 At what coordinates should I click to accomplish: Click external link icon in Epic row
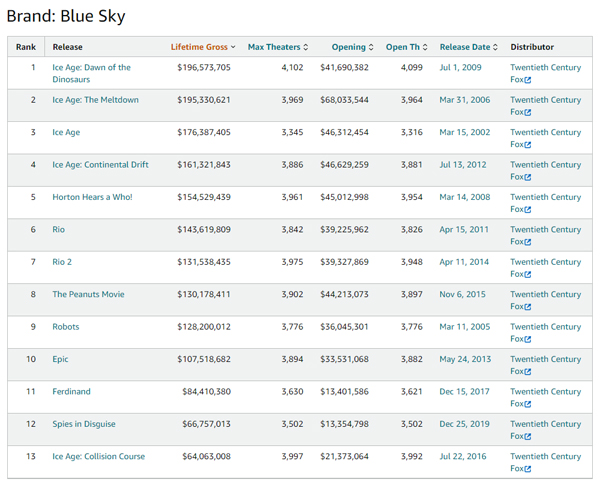point(528,372)
